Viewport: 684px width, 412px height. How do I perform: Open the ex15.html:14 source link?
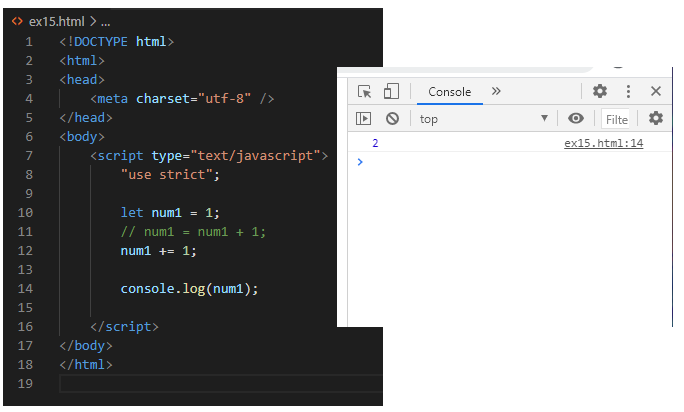click(x=603, y=143)
